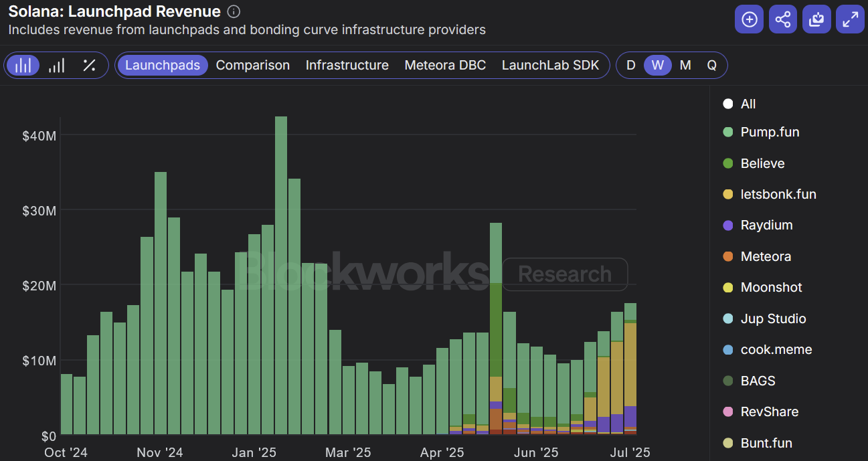Open the Comparison tab

coord(253,65)
